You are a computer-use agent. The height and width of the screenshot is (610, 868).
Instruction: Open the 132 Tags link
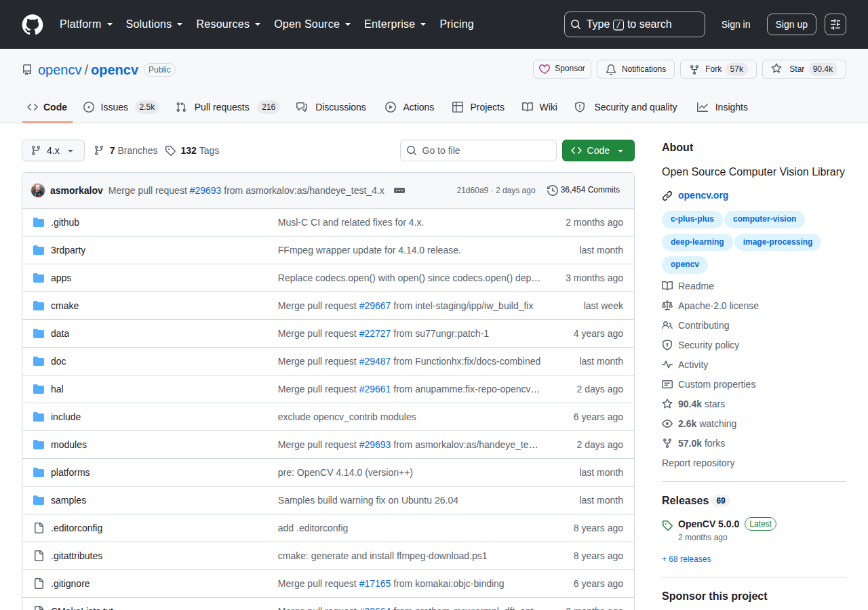[x=193, y=150]
